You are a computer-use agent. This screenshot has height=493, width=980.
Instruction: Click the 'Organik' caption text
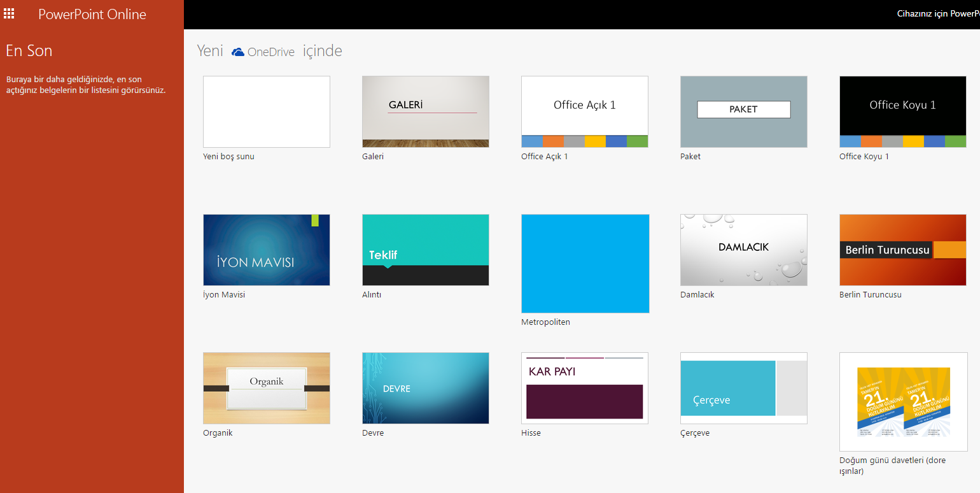click(218, 432)
